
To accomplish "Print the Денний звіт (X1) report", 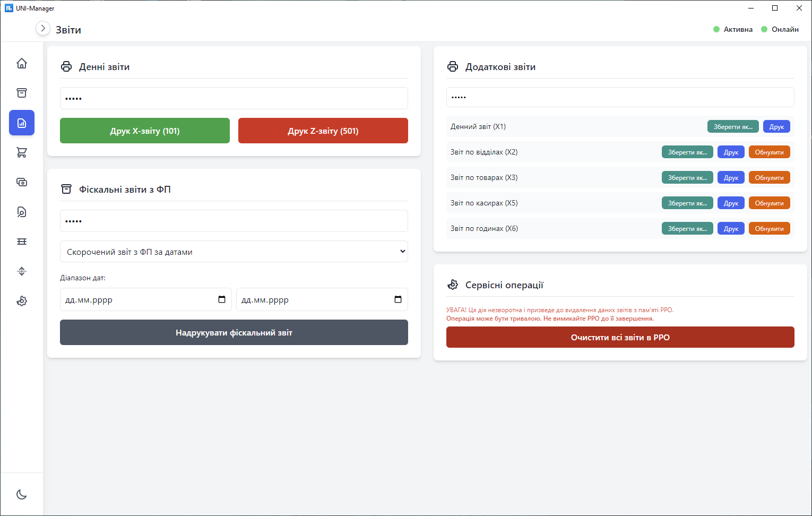I will tap(777, 126).
